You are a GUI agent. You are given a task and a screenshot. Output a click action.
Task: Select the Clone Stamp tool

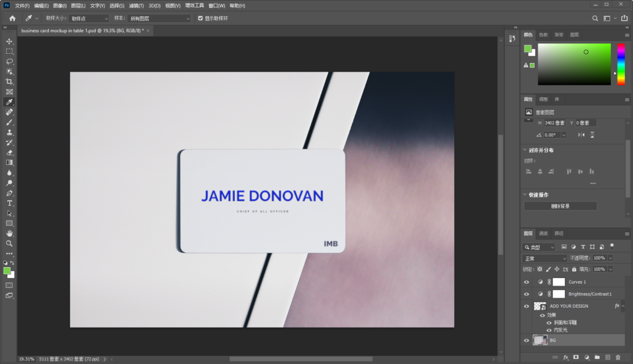(9, 132)
